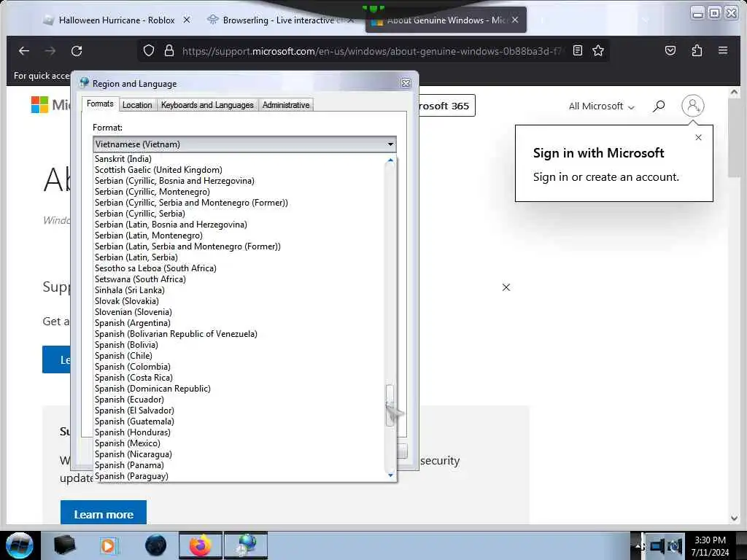
Task: Click the address bar URL field
Action: coord(371,51)
